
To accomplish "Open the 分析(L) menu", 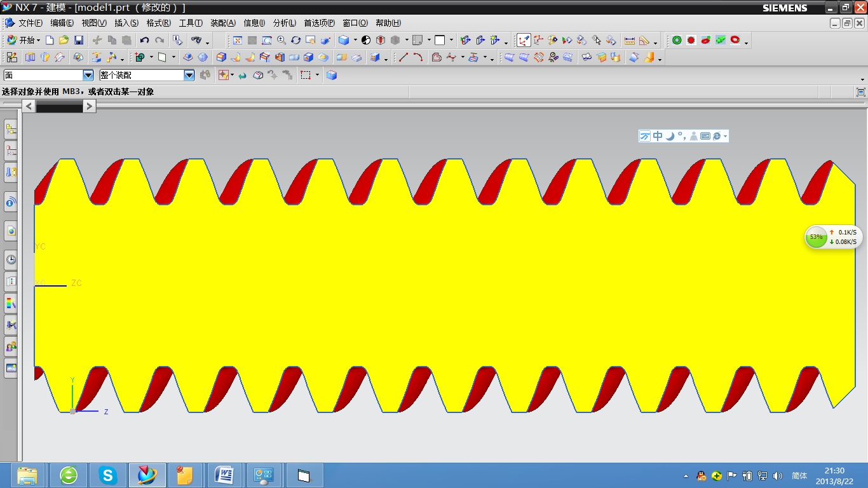I will pos(285,23).
